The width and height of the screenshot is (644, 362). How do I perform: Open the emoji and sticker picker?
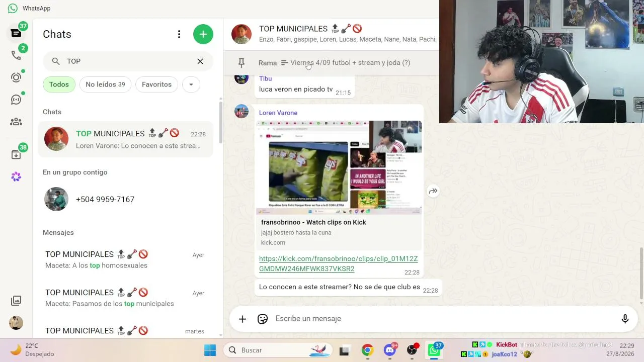(x=263, y=319)
